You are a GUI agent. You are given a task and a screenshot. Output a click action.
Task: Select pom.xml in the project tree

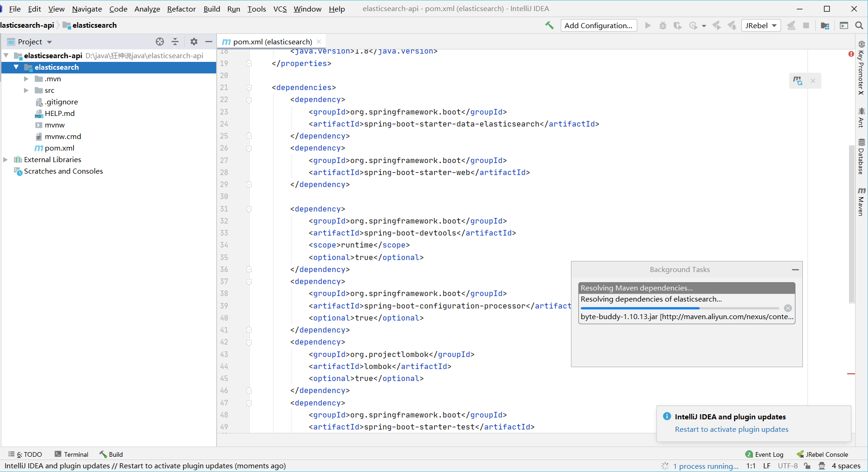[55, 148]
